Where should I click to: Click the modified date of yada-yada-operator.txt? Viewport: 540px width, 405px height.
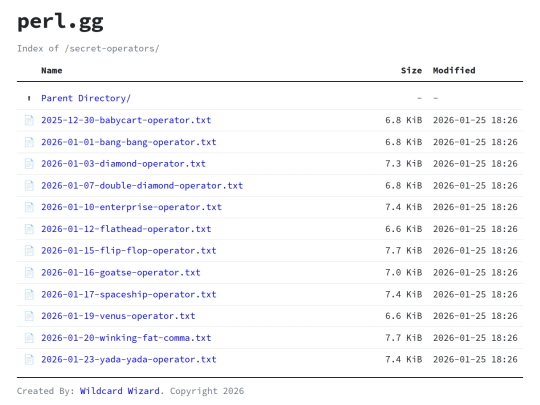click(475, 360)
